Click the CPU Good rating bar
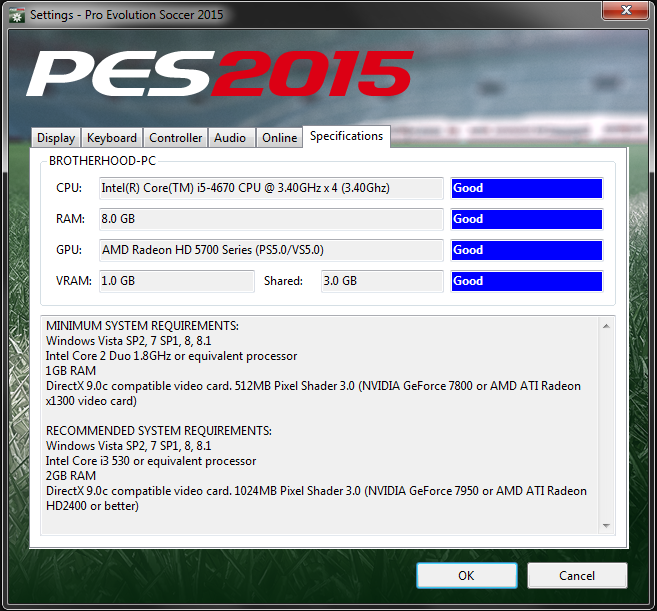This screenshot has height=611, width=657. (527, 188)
